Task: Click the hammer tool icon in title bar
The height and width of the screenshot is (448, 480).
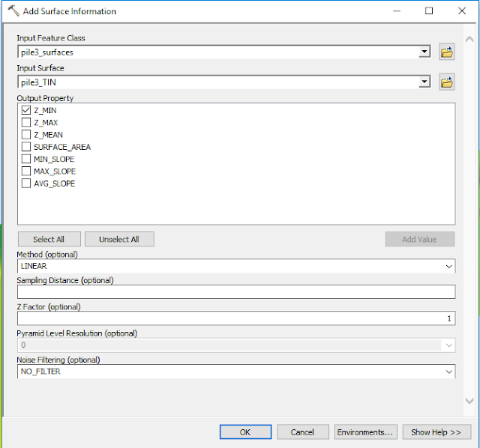Action: click(x=13, y=11)
